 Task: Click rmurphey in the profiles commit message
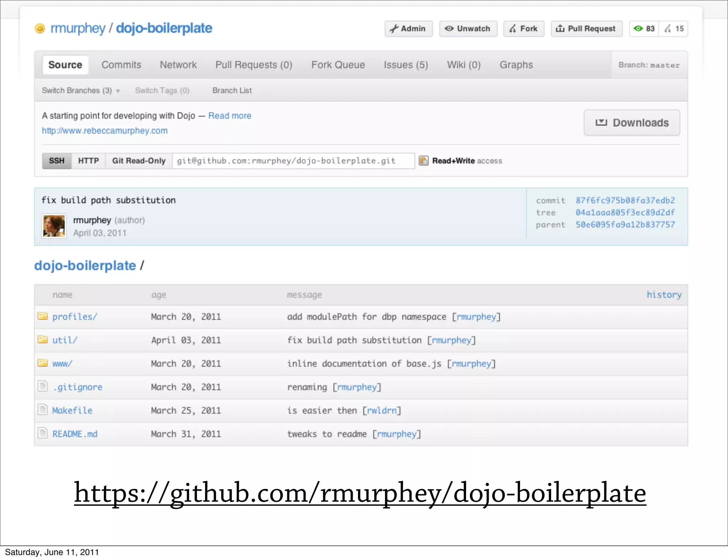476,317
